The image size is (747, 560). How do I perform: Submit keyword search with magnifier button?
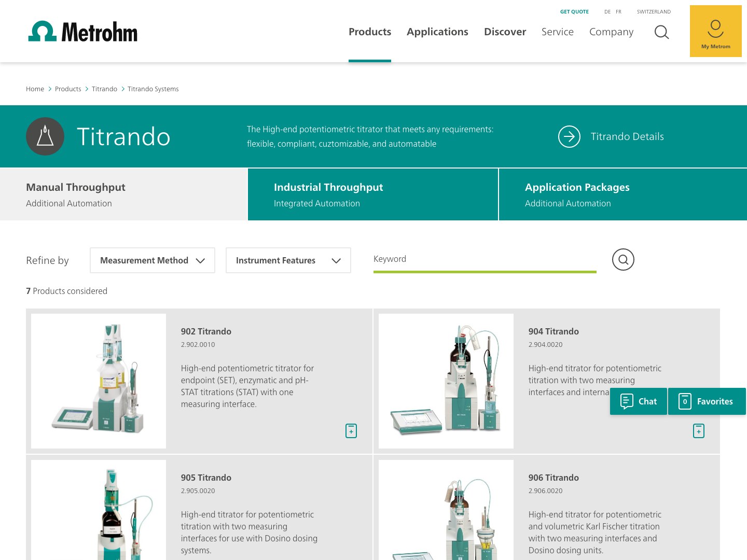(623, 260)
